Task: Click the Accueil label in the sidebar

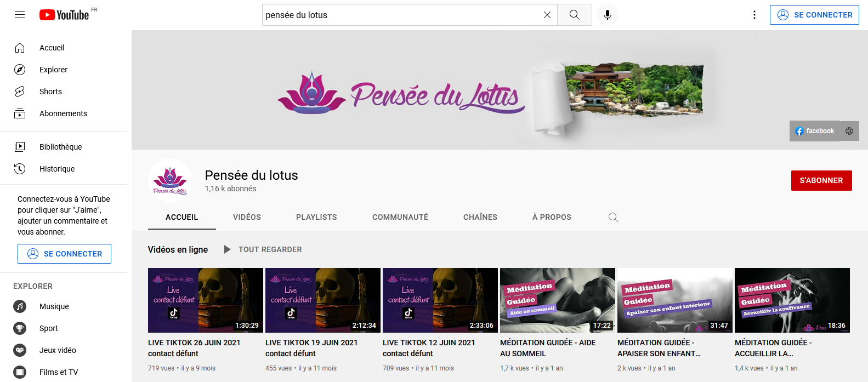Action: tap(52, 48)
